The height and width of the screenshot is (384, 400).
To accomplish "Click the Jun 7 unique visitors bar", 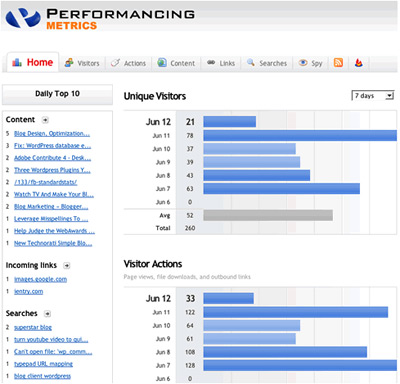I will point(282,189).
